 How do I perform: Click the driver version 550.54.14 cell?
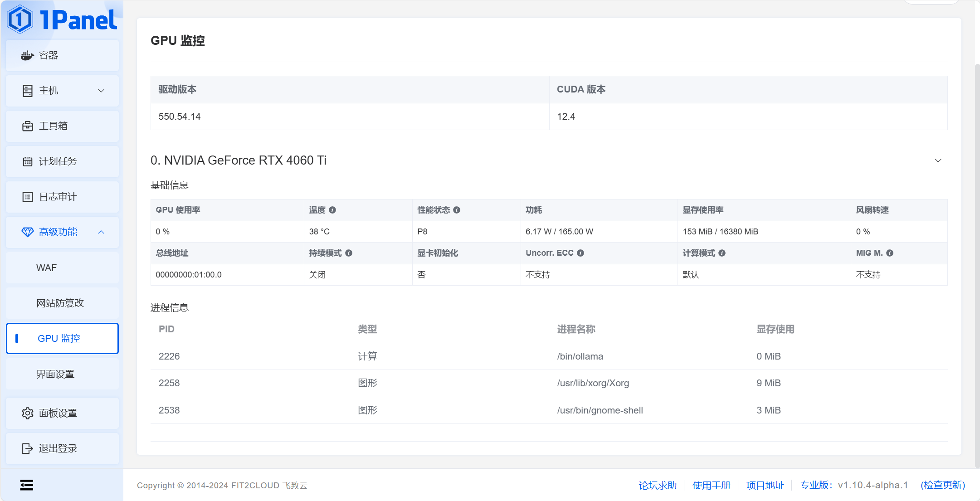point(350,117)
